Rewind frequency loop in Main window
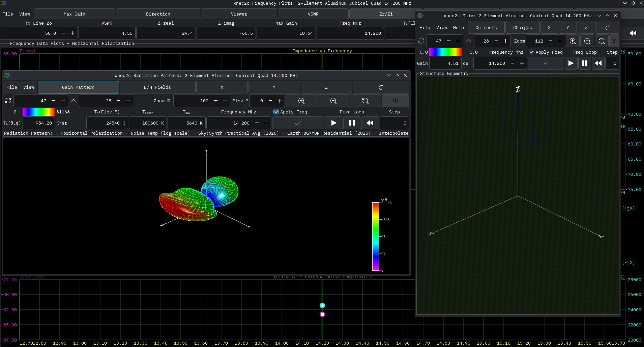Viewport: 644px width, 347px height. click(x=598, y=63)
